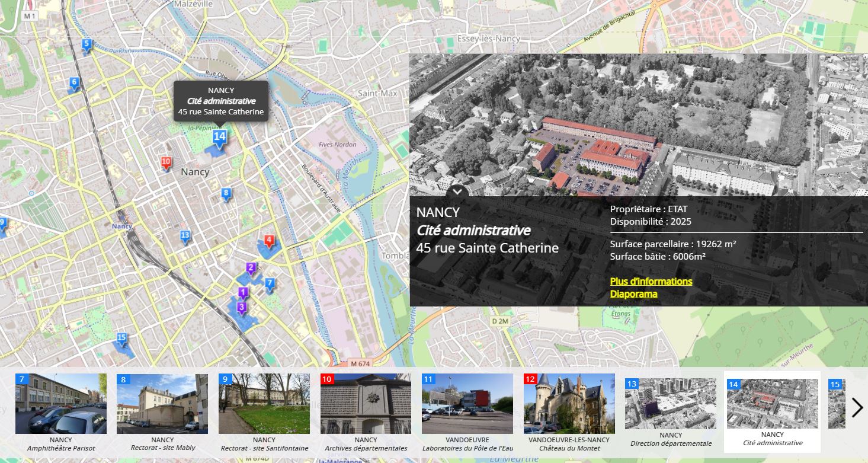Click 'Propriétaire : ETAT' text
Viewport: 868px width, 463px height.
[x=649, y=209]
